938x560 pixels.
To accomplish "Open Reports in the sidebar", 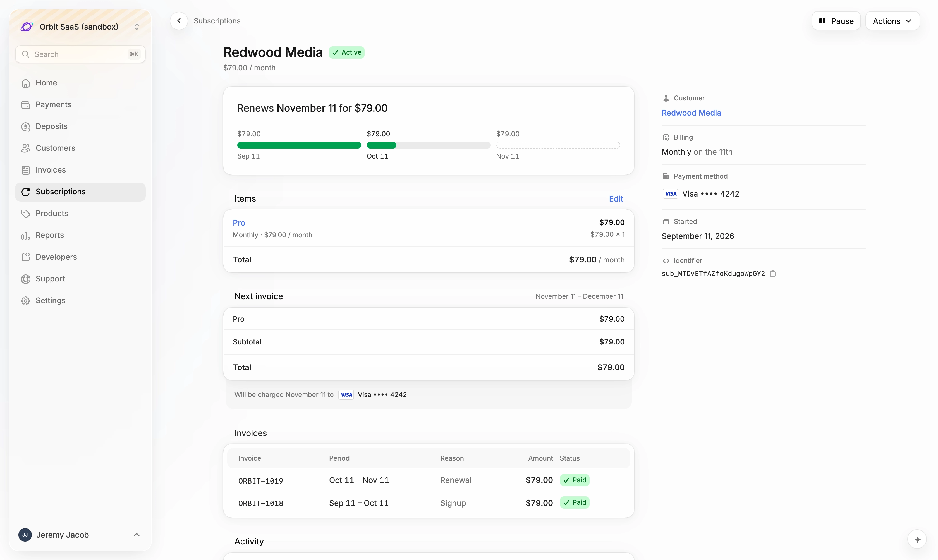I will [80, 235].
